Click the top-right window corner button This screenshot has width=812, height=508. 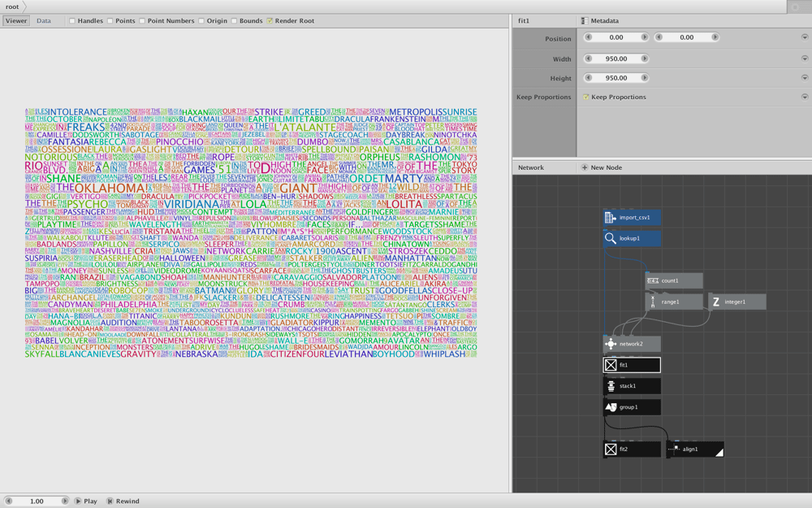click(x=796, y=7)
